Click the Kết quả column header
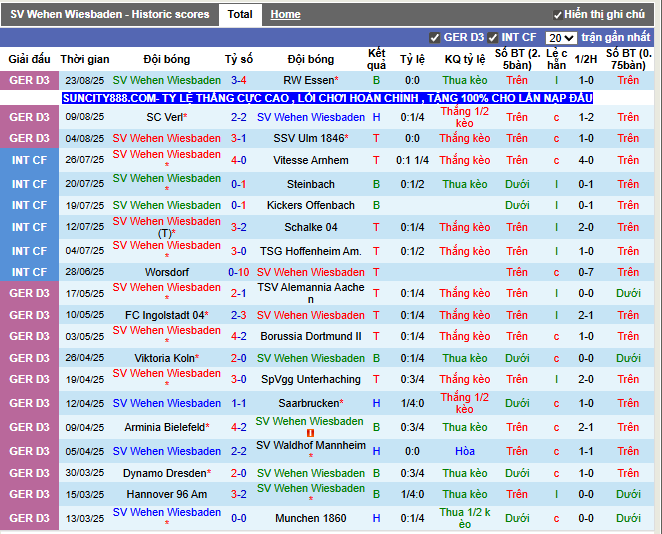Image resolution: width=662 pixels, height=534 pixels. (376, 59)
